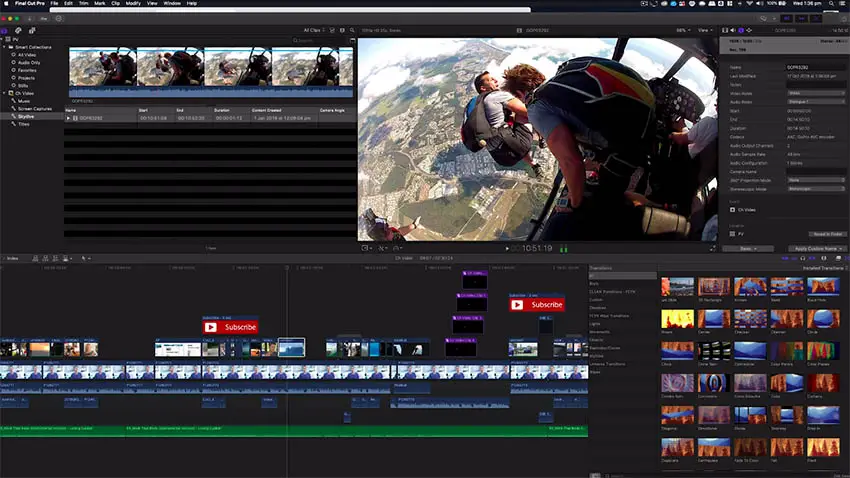Open the Audio Roles dropdown
This screenshot has width=850, height=478.
[x=816, y=102]
